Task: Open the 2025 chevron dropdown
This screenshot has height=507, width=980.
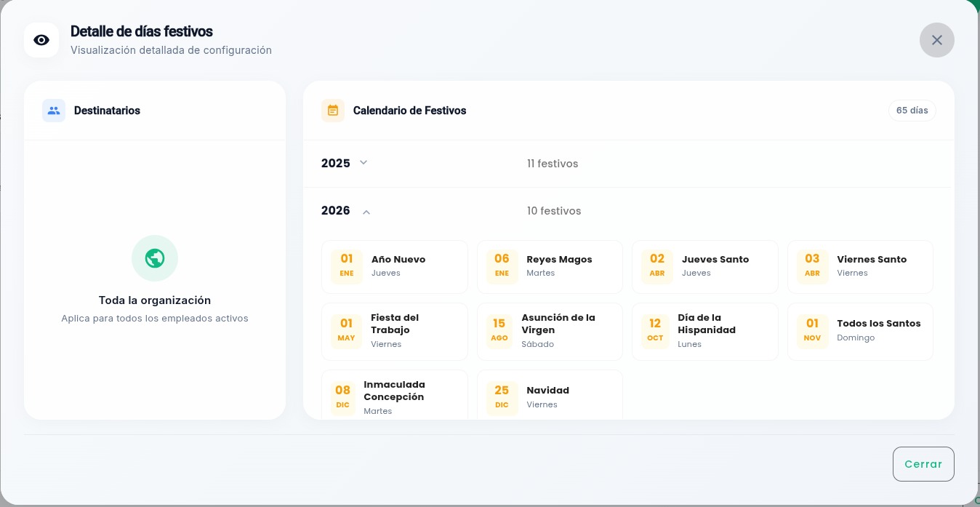Action: pos(363,162)
